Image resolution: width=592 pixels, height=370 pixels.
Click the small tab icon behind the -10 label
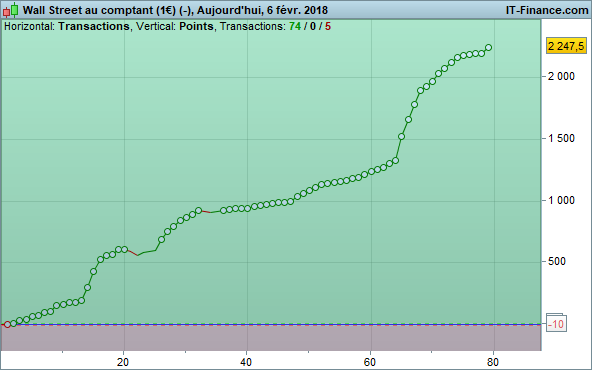pyautogui.click(x=555, y=315)
